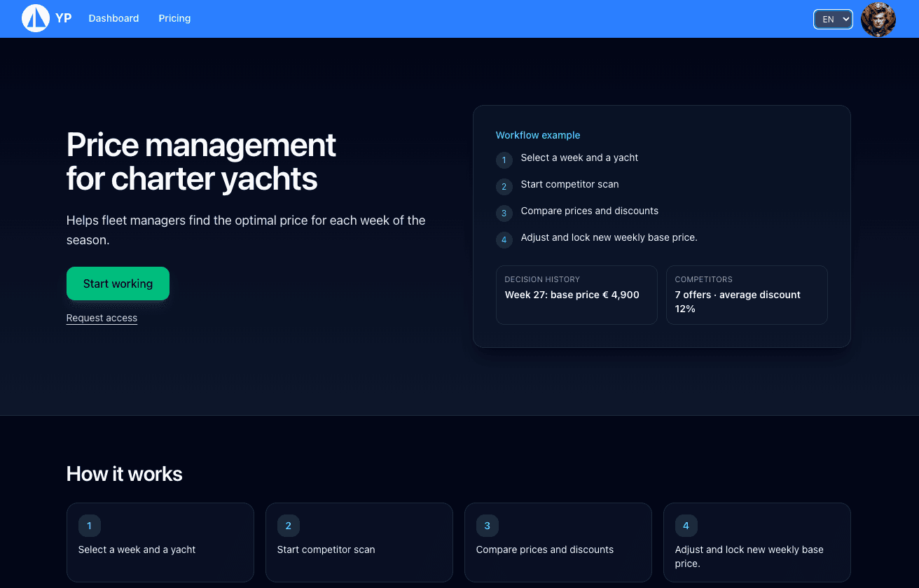Viewport: 919px width, 588px height.
Task: Expand the Workflow example heading
Action: point(538,134)
